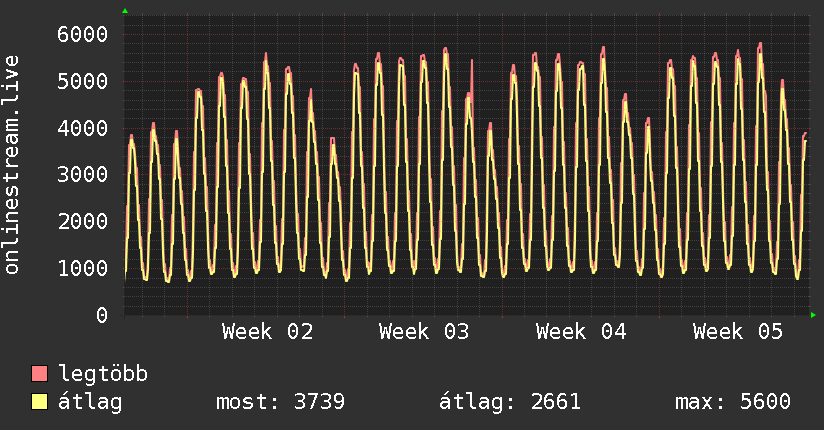The image size is (824, 430).
Task: Click the 'átlag: 2661' statistic value
Action: 510,403
